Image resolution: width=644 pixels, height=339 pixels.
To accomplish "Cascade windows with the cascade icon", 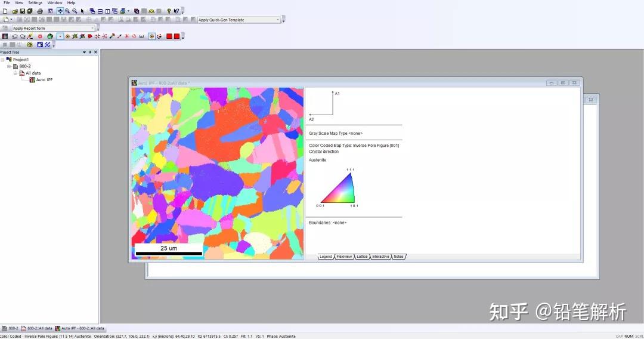I will pos(92,11).
